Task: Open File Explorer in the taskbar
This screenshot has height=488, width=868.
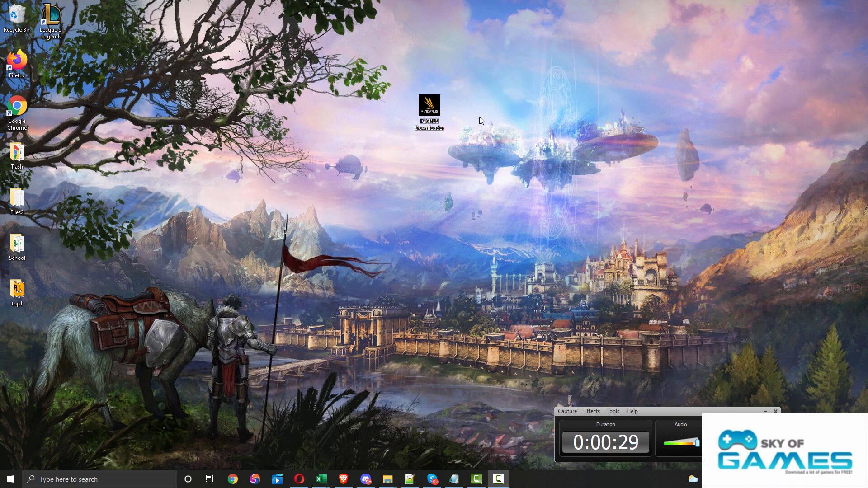Action: 387,479
